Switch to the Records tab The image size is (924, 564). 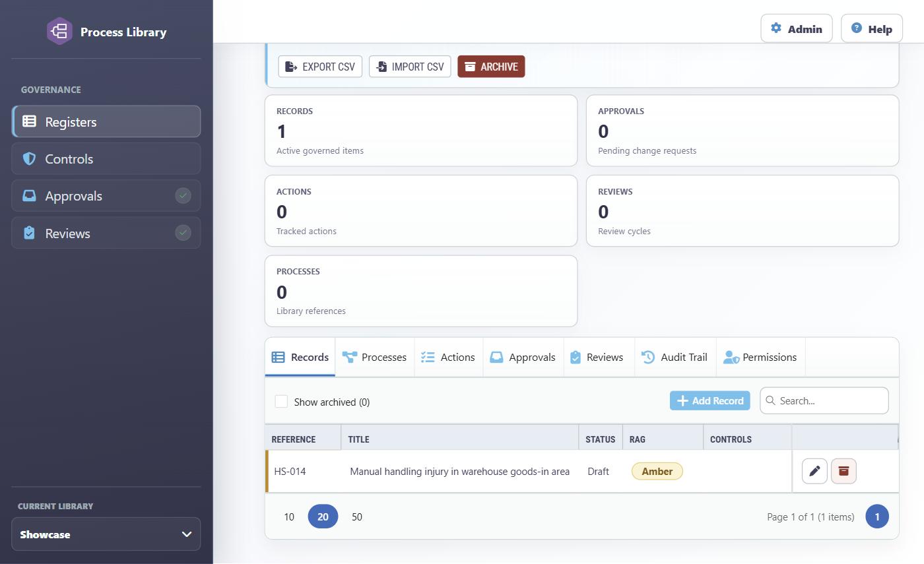(300, 357)
